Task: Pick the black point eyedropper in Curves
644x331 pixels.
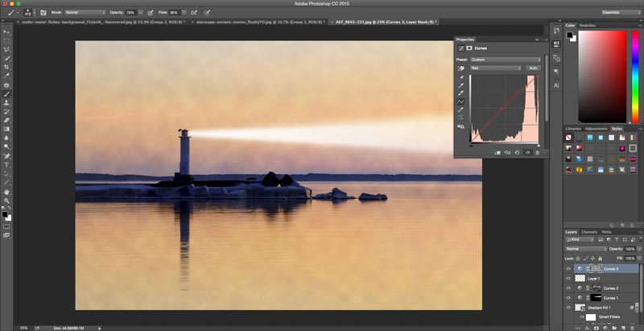Action: coord(460,77)
